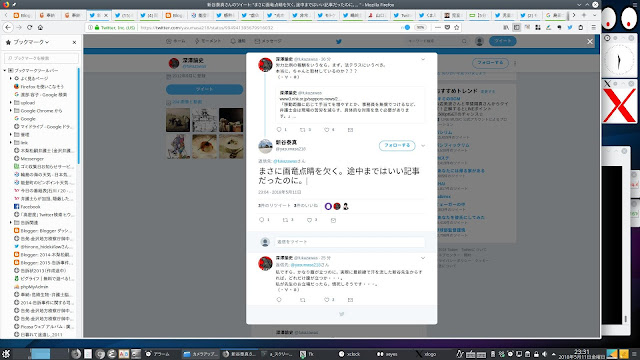The width and height of the screenshot is (640, 360).
Task: Send main tweet via direct message icon
Action: point(333,220)
